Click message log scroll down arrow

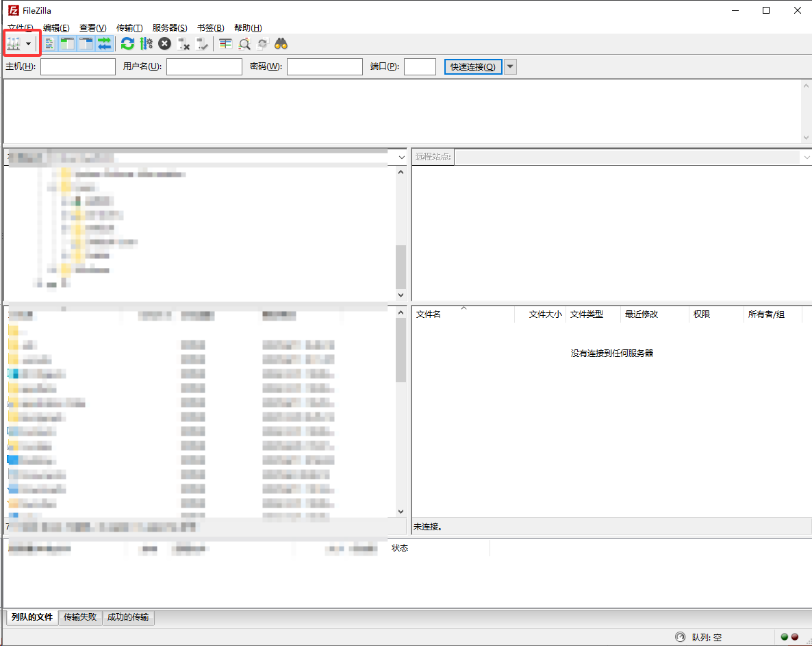tap(806, 137)
